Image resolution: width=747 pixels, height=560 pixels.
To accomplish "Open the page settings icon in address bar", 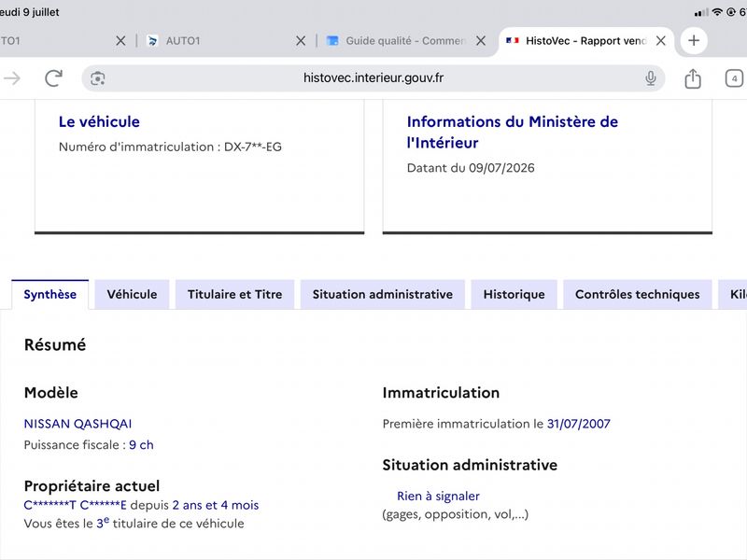I will pyautogui.click(x=98, y=78).
